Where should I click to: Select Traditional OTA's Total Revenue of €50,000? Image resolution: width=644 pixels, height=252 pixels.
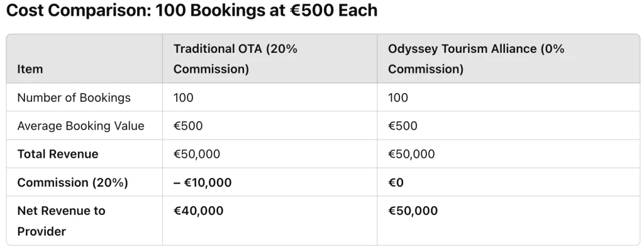pos(197,154)
